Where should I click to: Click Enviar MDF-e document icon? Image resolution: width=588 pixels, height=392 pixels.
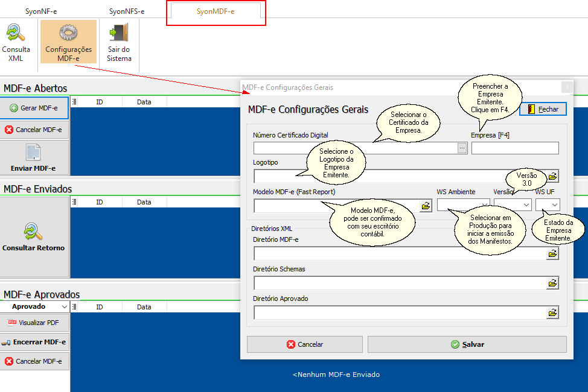[x=34, y=152]
